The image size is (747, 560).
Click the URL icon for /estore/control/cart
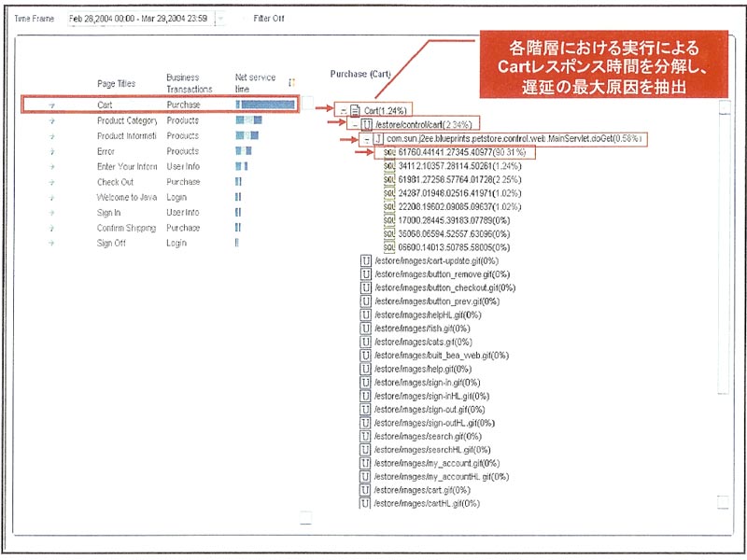(x=366, y=124)
